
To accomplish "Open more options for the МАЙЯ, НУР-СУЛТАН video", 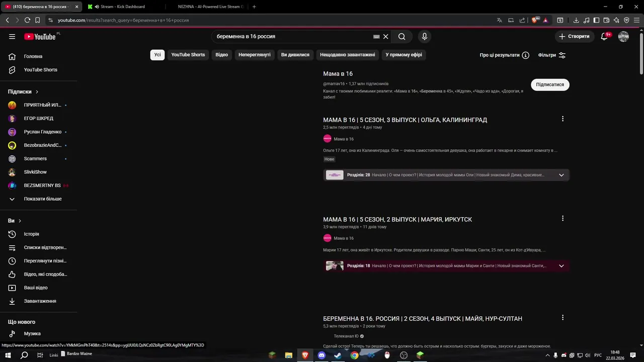I will (x=562, y=318).
